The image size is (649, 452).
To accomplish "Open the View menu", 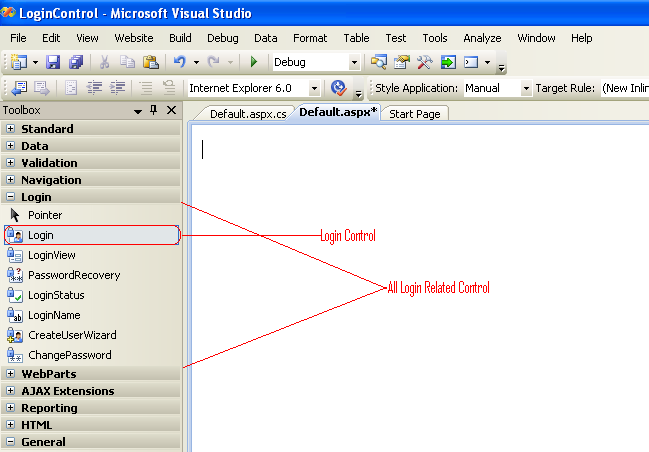I will (x=87, y=38).
